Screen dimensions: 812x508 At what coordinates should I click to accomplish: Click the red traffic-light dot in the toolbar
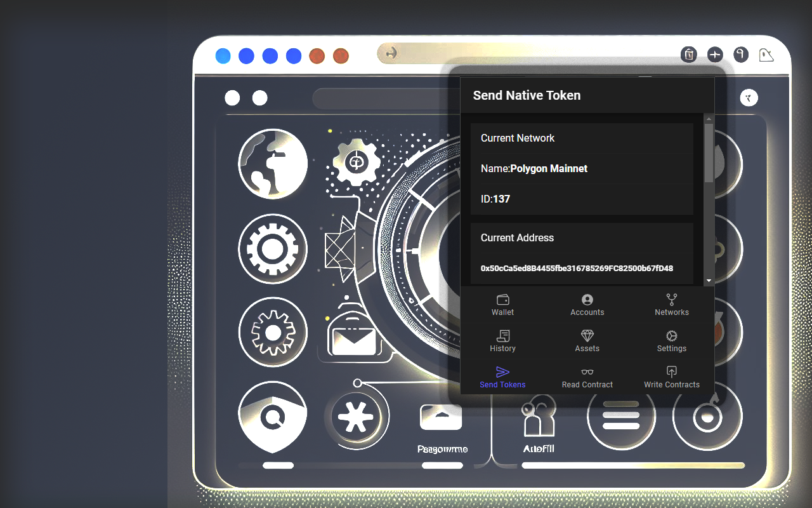(x=317, y=56)
